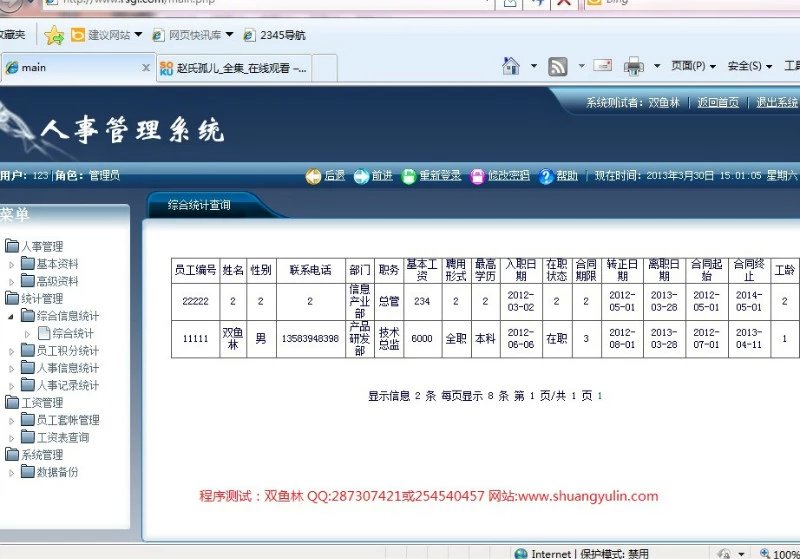The width and height of the screenshot is (800, 559).
Task: Expand the 工资表查询 tree node
Action: point(11,438)
